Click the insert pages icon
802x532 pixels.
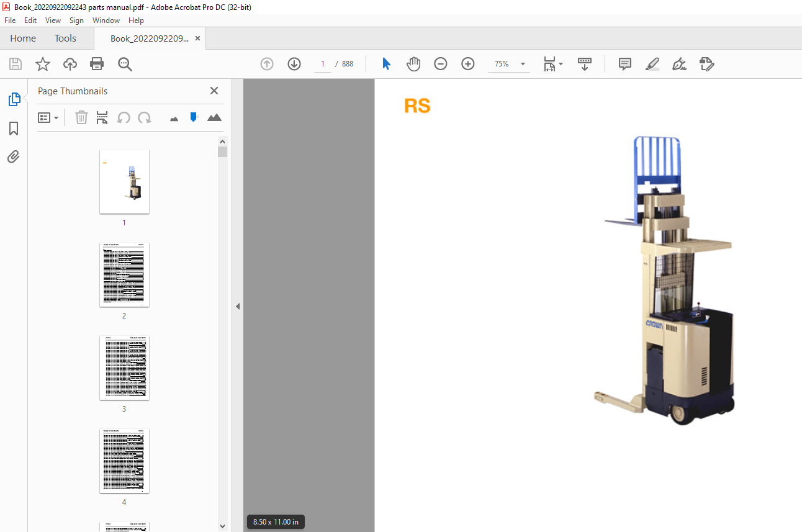[102, 117]
